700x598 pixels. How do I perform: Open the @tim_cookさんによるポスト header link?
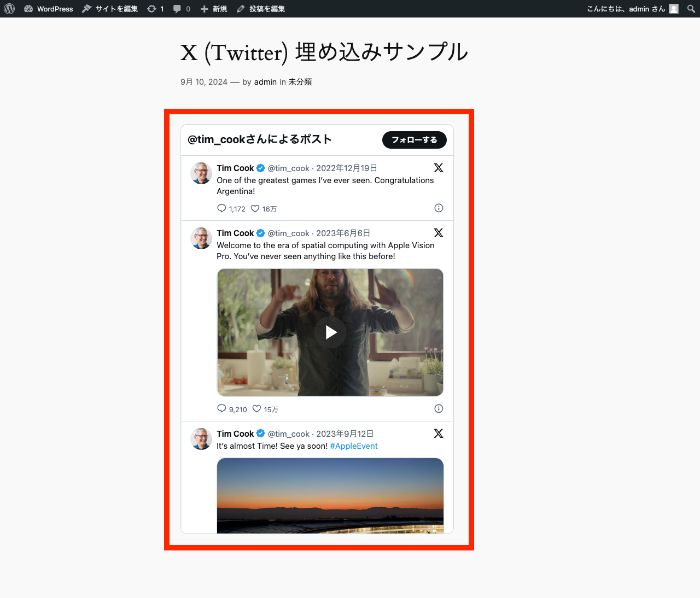pos(260,139)
